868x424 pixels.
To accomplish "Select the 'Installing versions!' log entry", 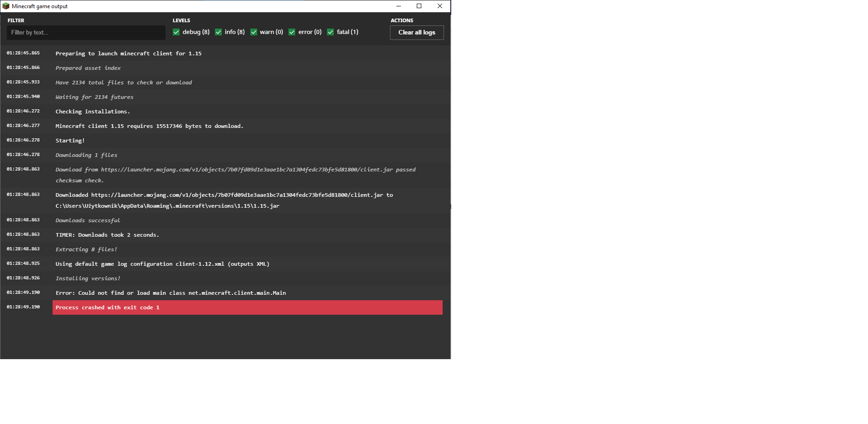I will tap(88, 278).
